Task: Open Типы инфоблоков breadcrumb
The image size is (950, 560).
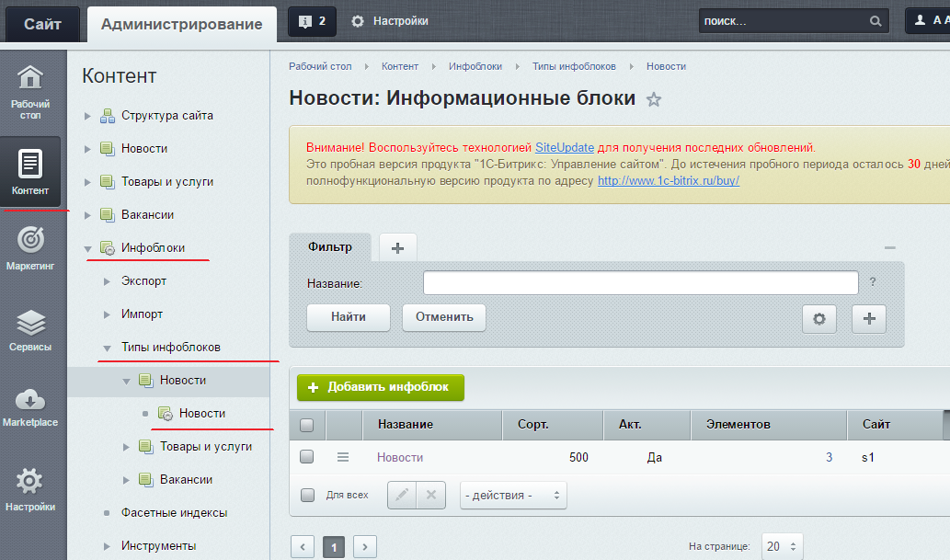Action: pos(574,66)
